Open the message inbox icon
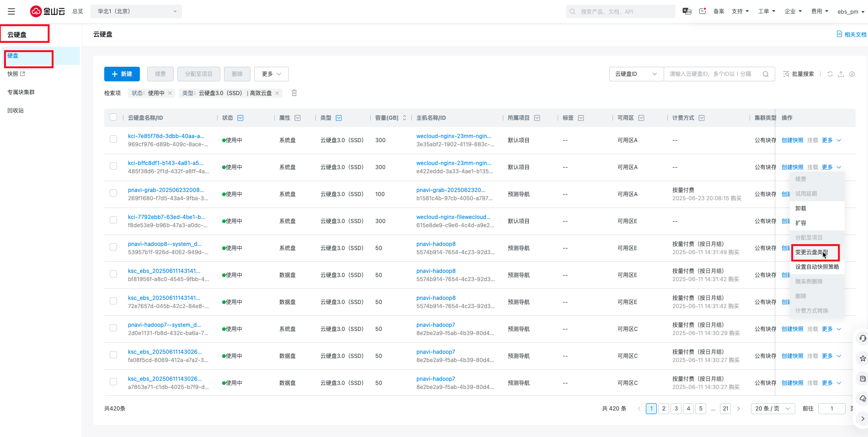 703,11
